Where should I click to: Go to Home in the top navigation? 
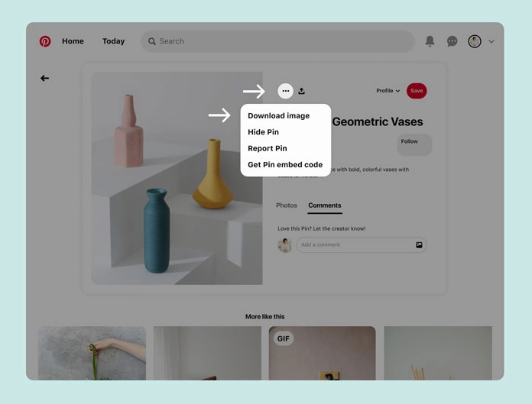pos(73,41)
